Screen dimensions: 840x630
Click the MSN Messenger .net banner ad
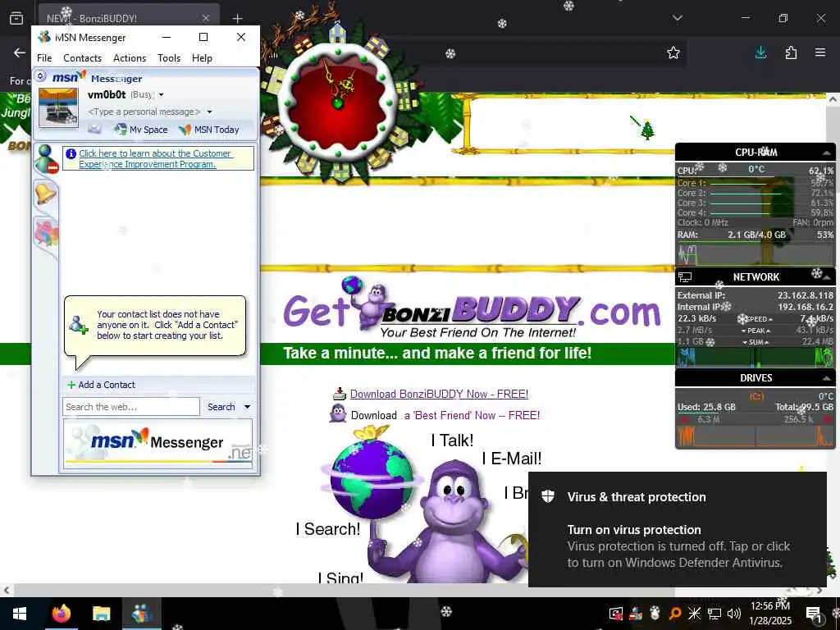157,444
